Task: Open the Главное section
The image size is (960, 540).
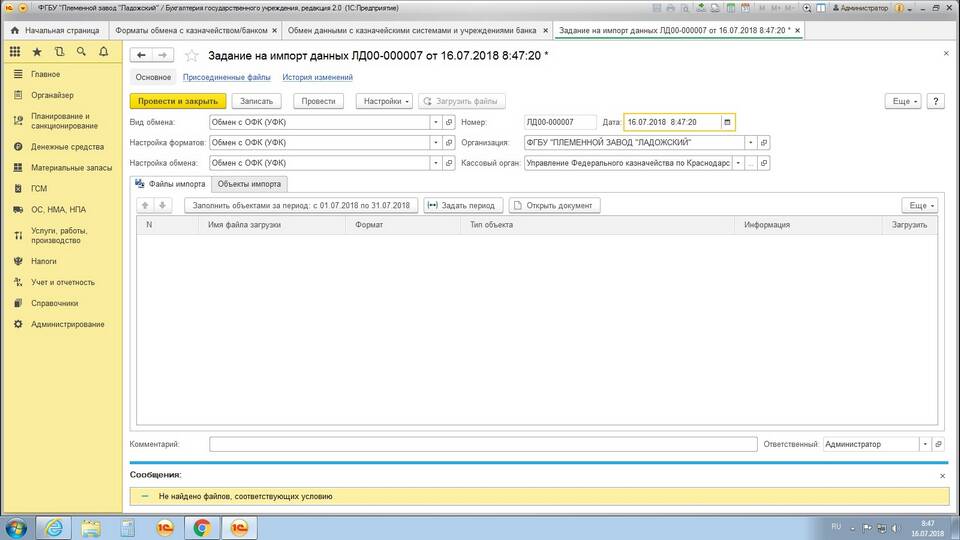Action: (x=45, y=74)
